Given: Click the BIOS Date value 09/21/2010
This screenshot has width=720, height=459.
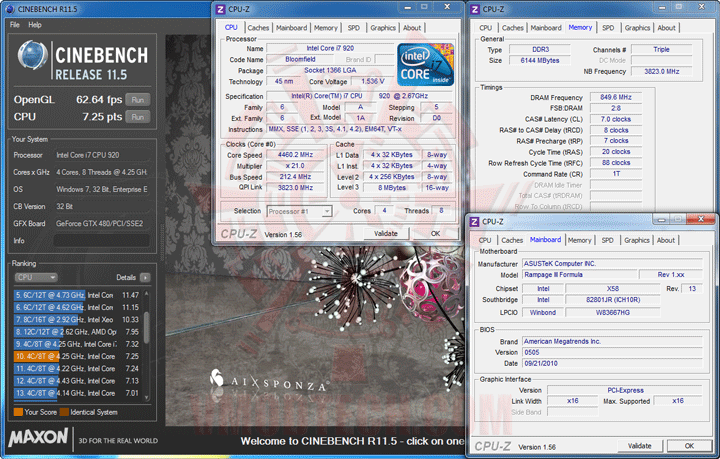Looking at the screenshot, I should 613,364.
